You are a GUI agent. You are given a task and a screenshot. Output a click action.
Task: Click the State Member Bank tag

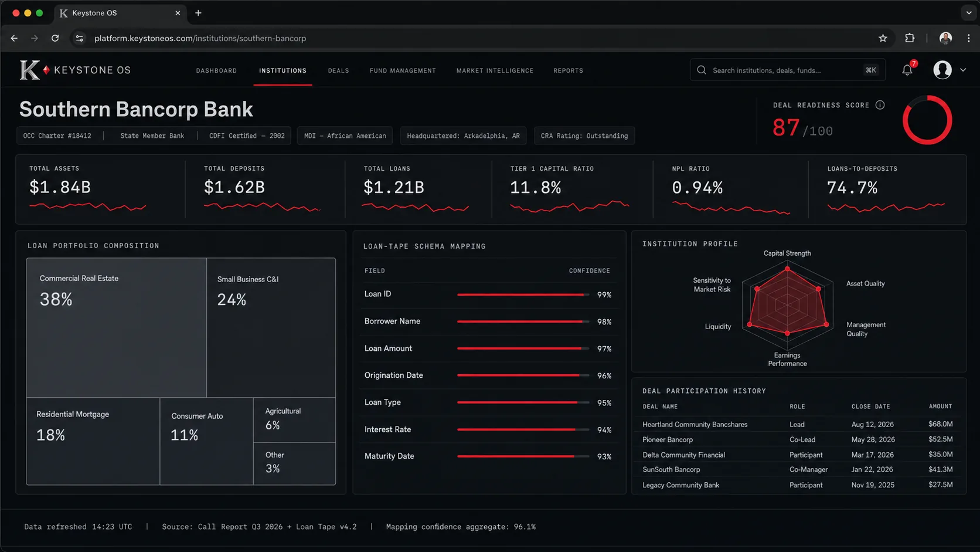(152, 136)
